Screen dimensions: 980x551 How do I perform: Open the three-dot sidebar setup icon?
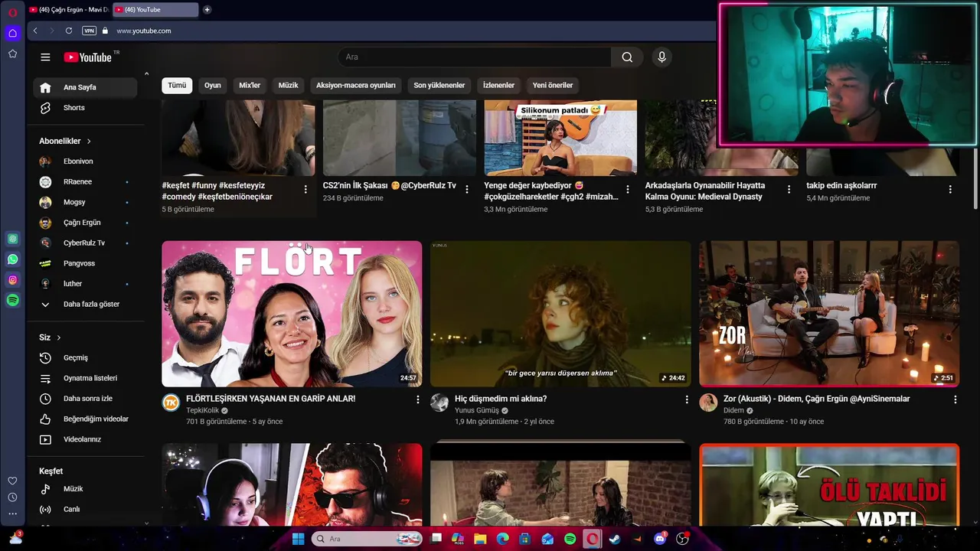point(12,514)
